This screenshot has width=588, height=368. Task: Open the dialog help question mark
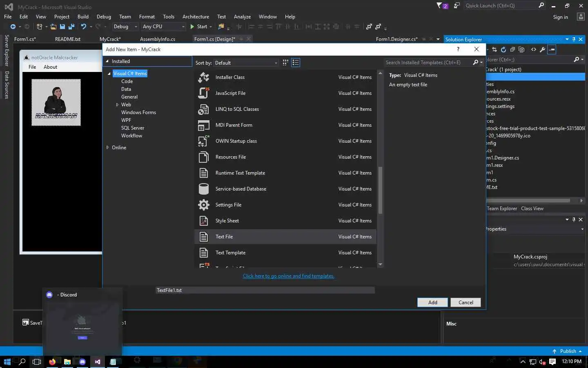(x=458, y=49)
